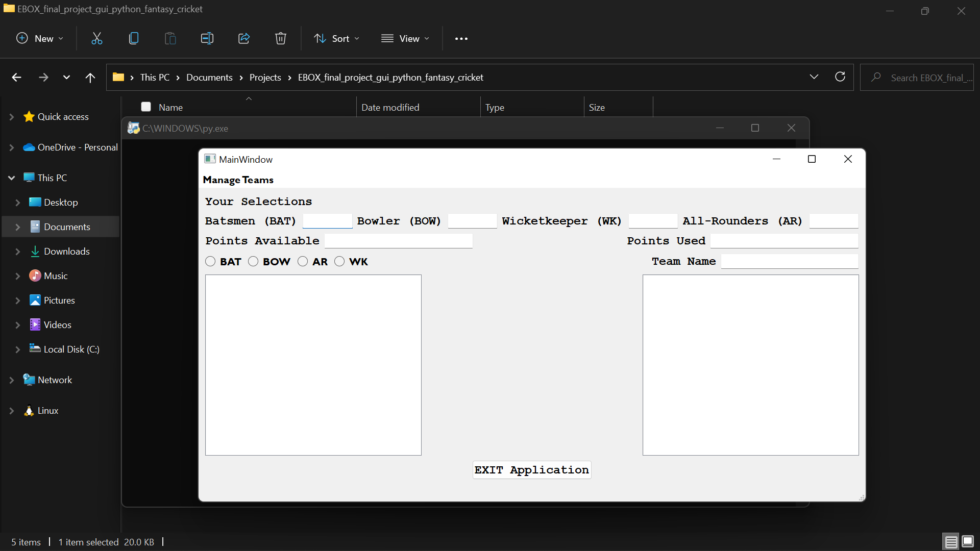Select the Rename icon

207,38
